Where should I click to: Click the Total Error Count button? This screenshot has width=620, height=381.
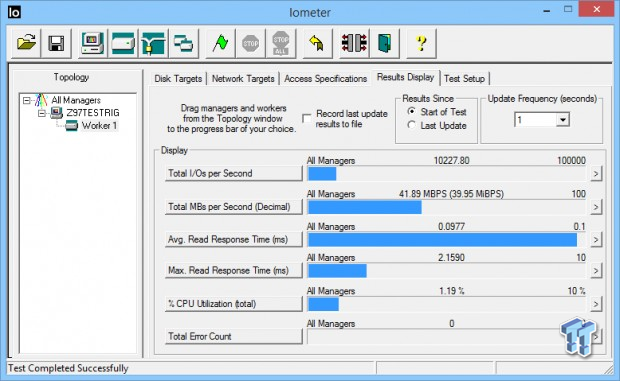pyautogui.click(x=233, y=336)
